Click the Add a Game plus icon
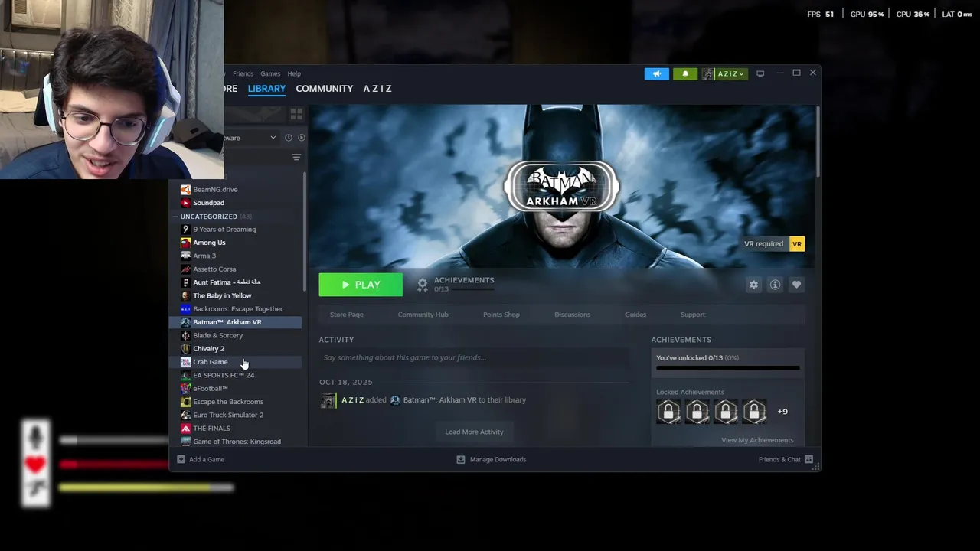The image size is (980, 551). [181, 459]
